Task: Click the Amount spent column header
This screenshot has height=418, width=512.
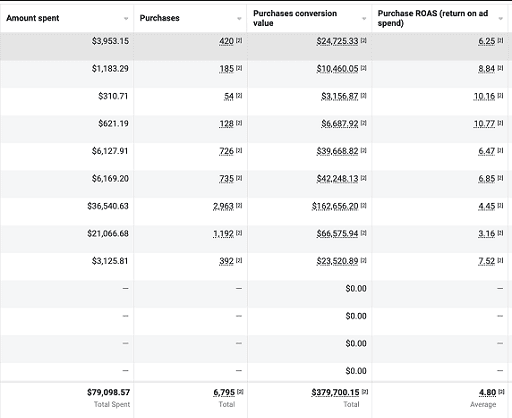Action: point(33,18)
